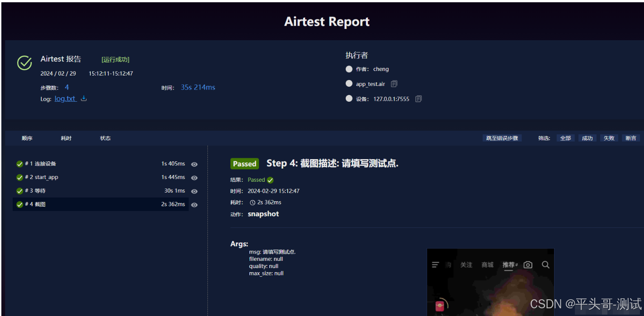Screen dimensions: 644x316
Task: Click the 35s 214ms total time value
Action: pos(198,87)
